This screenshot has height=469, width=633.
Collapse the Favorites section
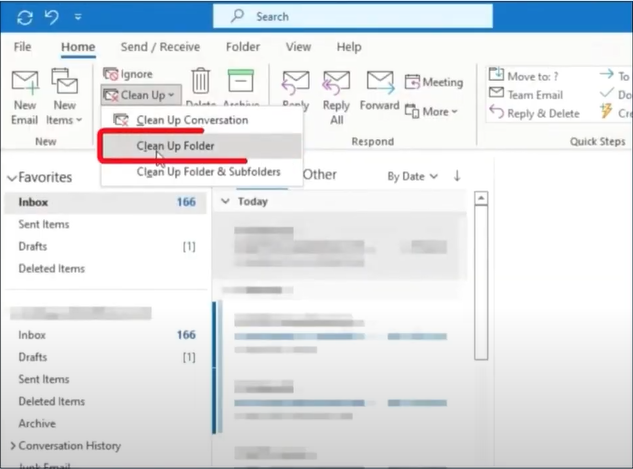point(12,178)
